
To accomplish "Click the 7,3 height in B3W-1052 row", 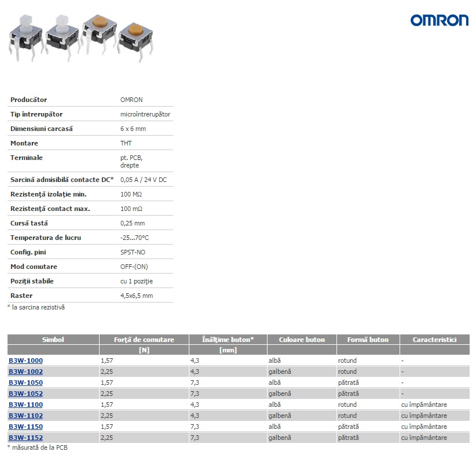I will click(195, 394).
